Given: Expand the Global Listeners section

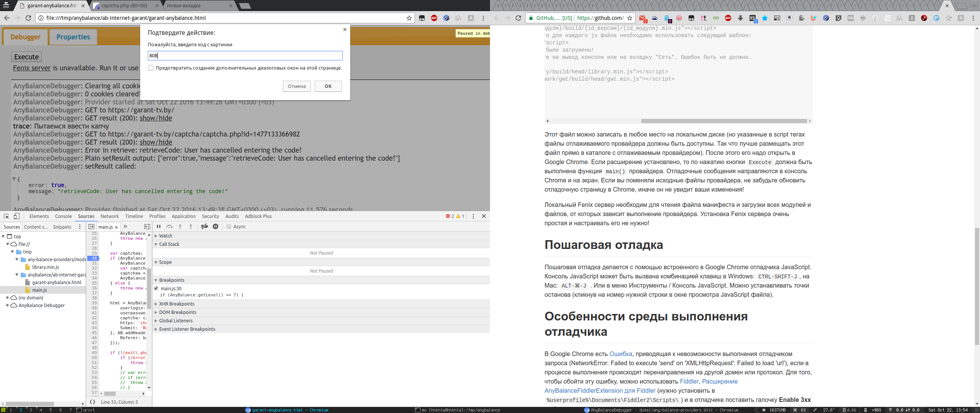Looking at the screenshot, I should click(x=156, y=321).
